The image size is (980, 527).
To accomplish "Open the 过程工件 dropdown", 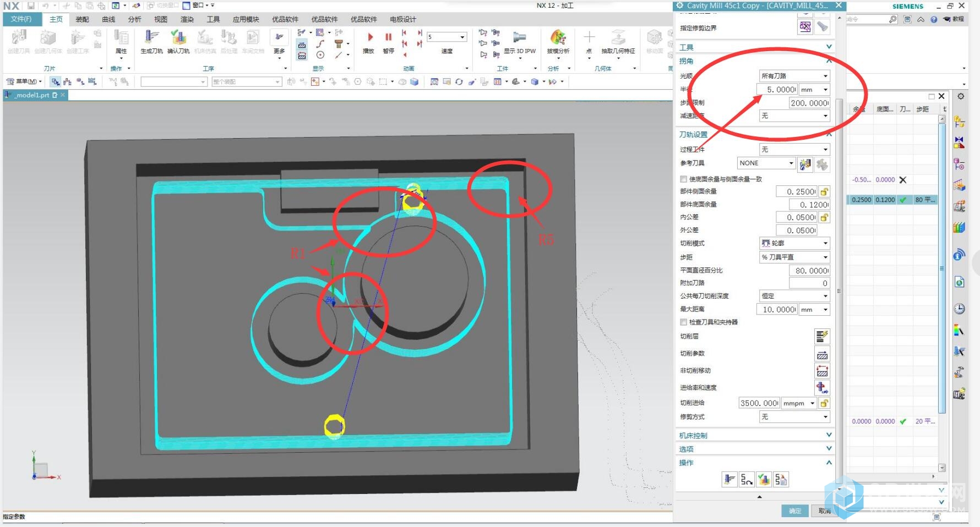I will [794, 150].
